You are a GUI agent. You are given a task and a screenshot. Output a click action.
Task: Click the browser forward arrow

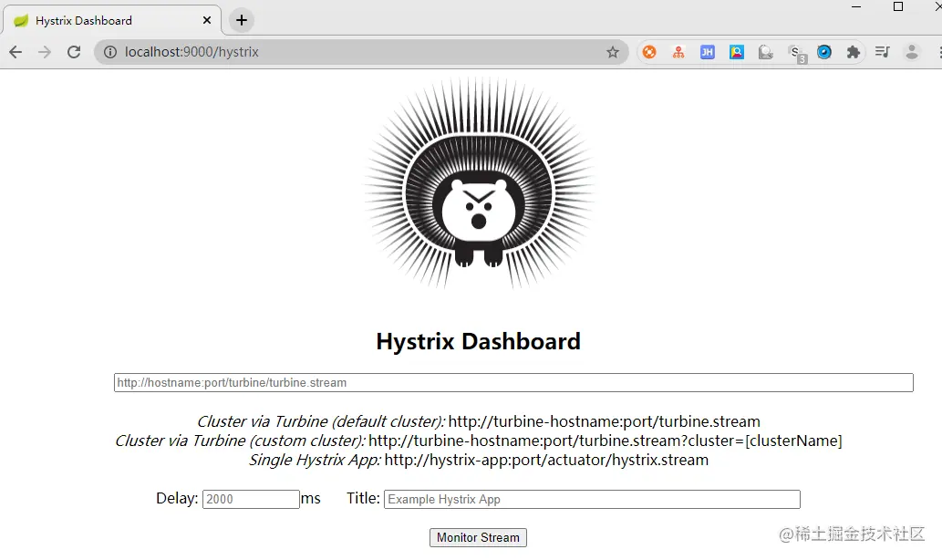click(45, 52)
